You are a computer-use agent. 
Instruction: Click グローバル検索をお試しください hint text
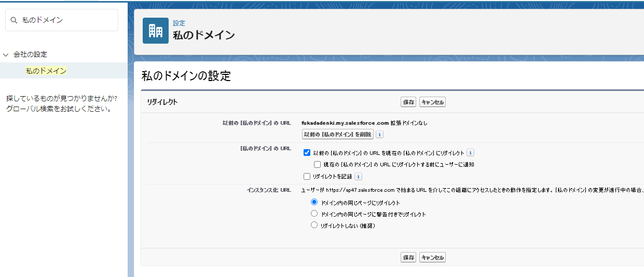click(59, 109)
